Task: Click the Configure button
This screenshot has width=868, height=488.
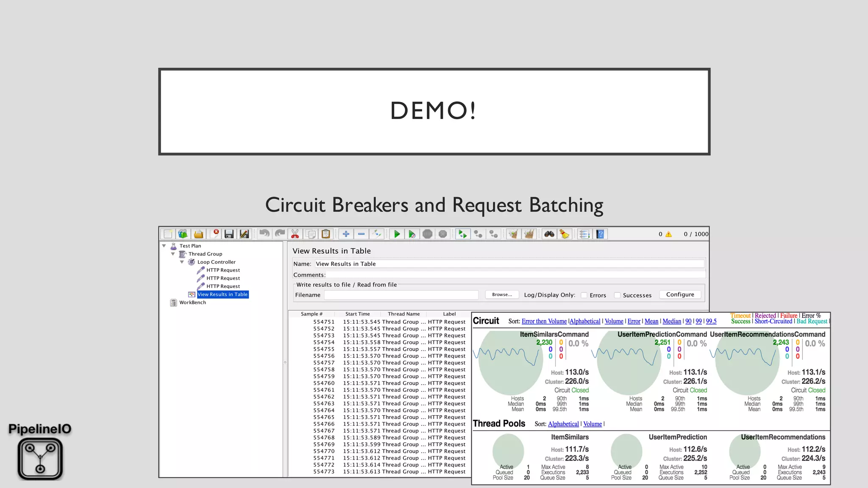Action: click(x=680, y=294)
